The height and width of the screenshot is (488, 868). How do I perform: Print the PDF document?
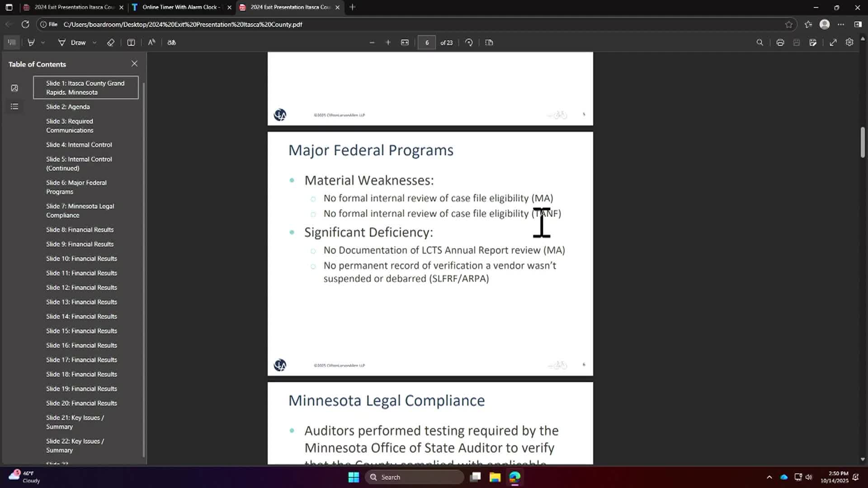[780, 42]
